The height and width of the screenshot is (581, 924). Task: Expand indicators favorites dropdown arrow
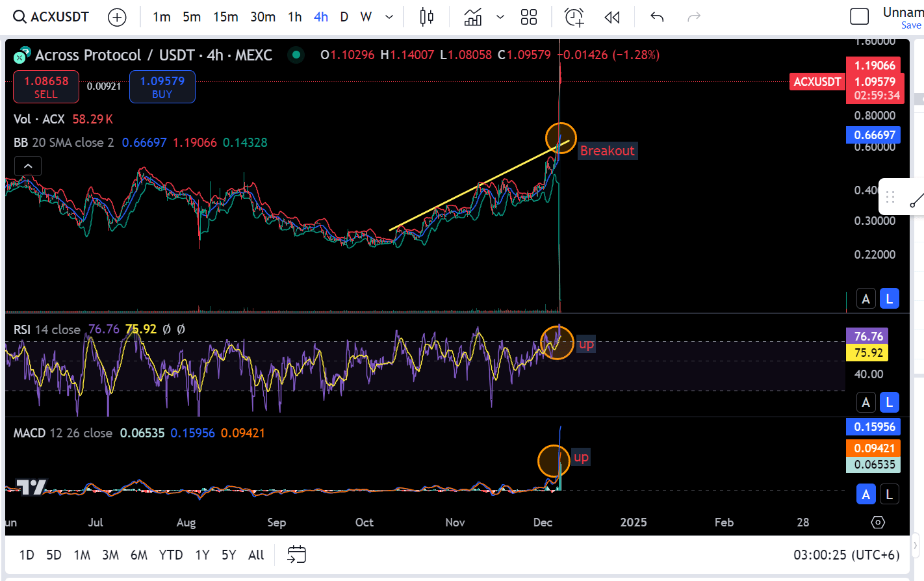500,17
